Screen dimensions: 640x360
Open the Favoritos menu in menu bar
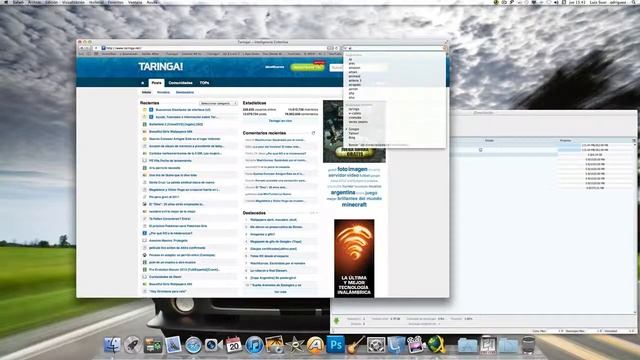[x=115, y=2]
